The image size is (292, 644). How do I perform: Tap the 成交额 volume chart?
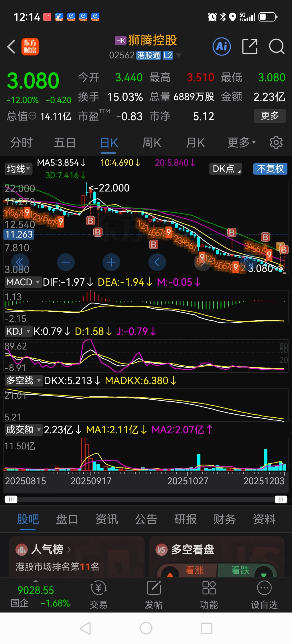[145, 454]
